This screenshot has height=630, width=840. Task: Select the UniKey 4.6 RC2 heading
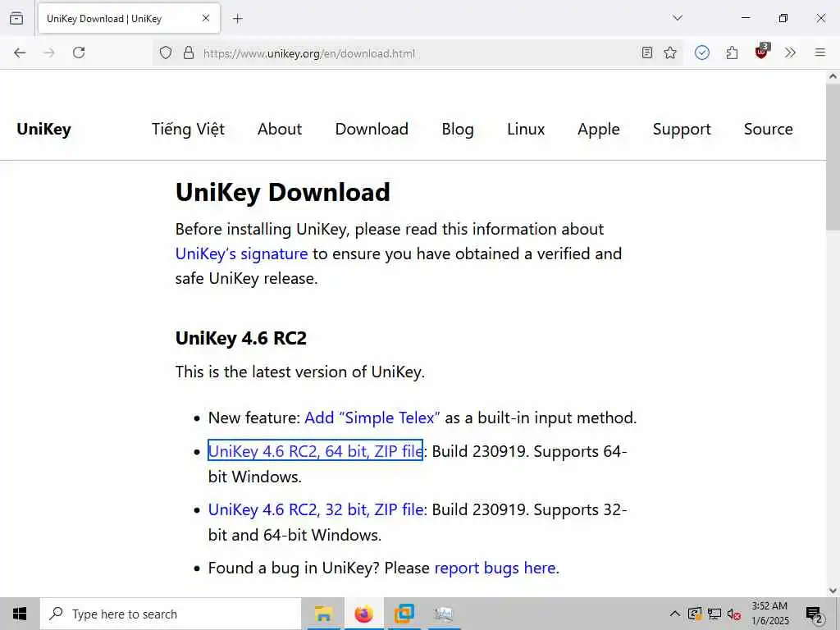click(x=241, y=339)
